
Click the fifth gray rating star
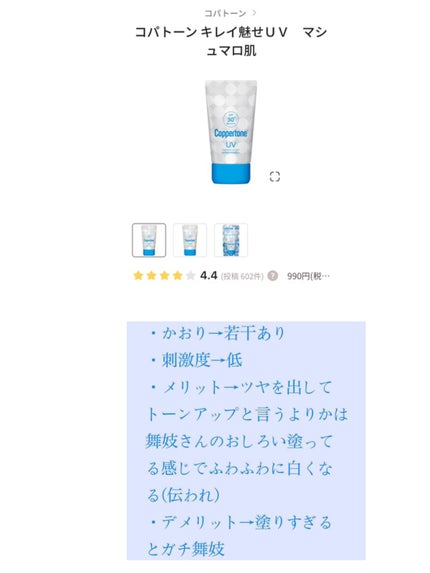coord(190,276)
